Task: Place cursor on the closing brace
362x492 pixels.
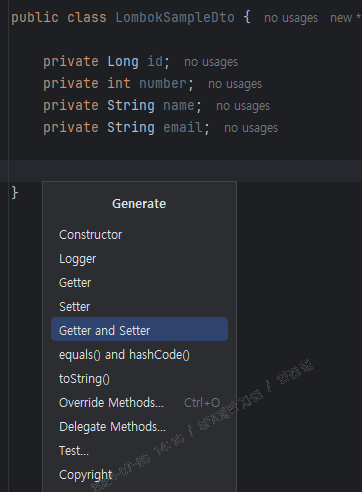Action: tap(15, 193)
